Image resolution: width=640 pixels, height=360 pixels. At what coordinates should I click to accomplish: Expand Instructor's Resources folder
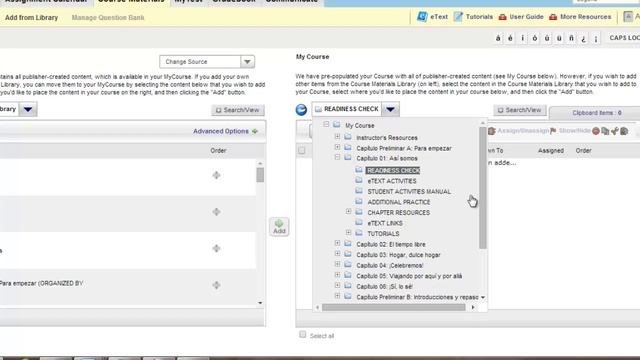pos(337,136)
